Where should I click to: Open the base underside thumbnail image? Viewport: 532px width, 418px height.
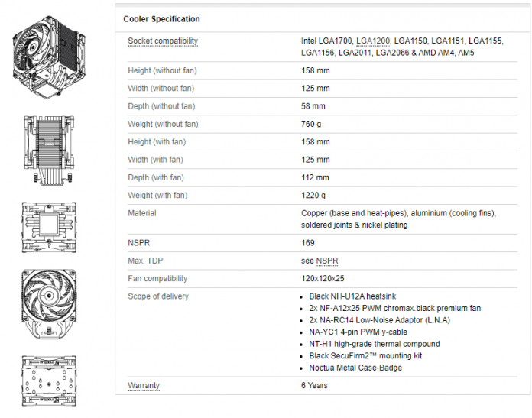coord(50,379)
